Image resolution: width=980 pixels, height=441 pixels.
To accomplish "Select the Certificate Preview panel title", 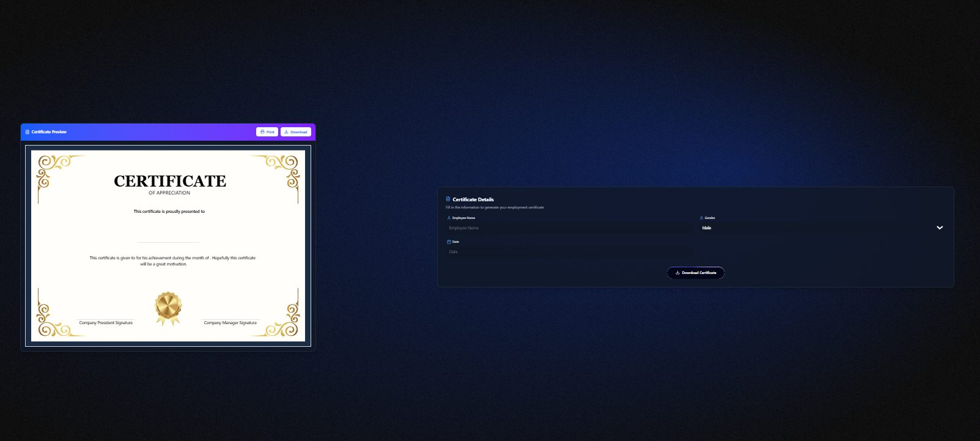I will (x=49, y=132).
